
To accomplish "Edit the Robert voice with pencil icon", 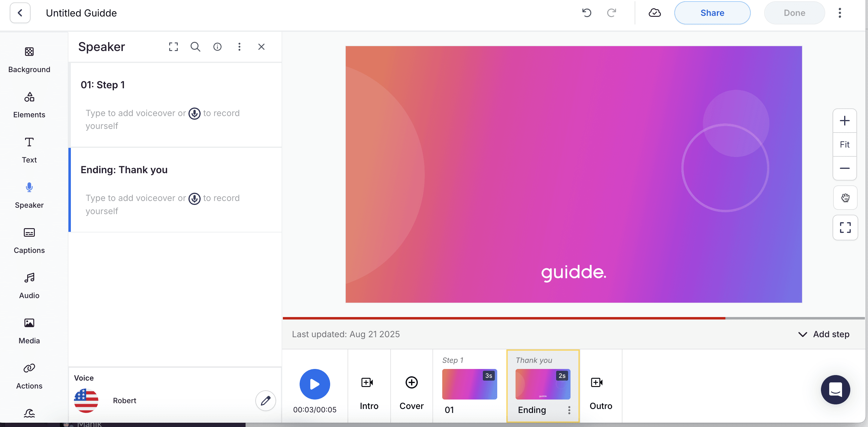I will (265, 400).
